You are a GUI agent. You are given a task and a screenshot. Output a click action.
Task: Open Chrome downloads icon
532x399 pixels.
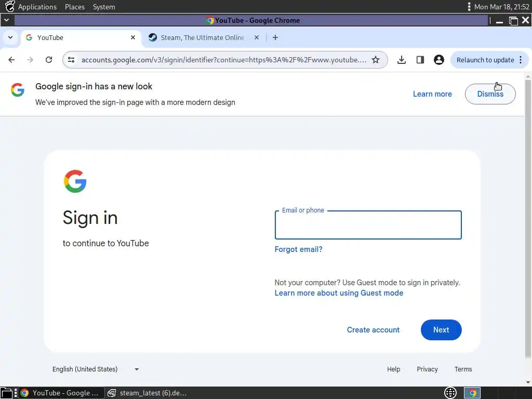(402, 60)
